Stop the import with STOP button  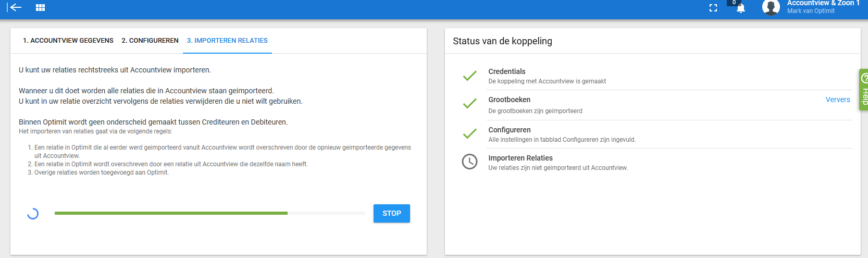392,213
